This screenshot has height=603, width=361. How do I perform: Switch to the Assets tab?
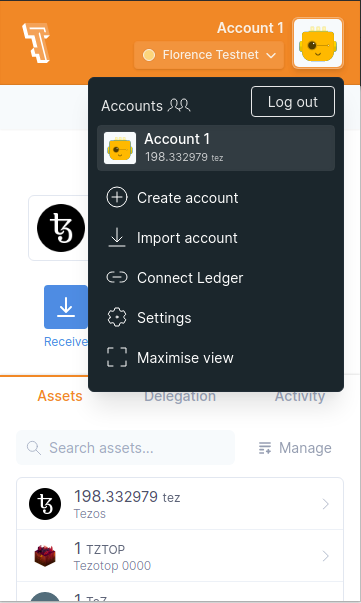[60, 396]
